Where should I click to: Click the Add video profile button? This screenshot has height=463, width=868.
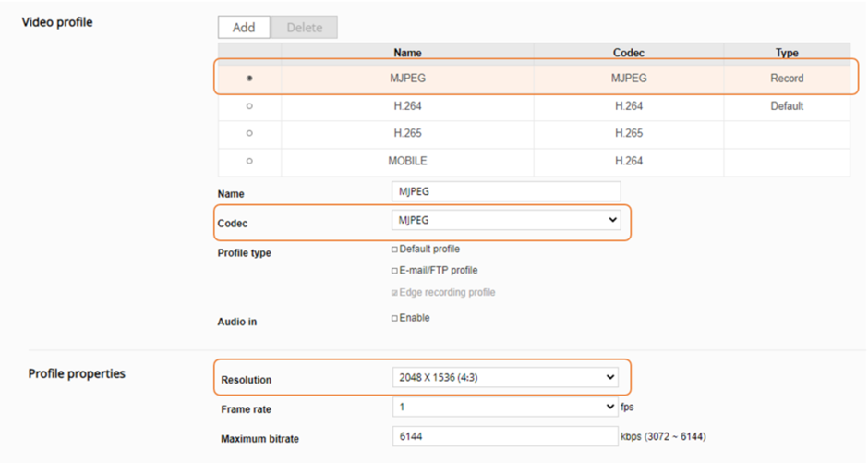click(244, 28)
